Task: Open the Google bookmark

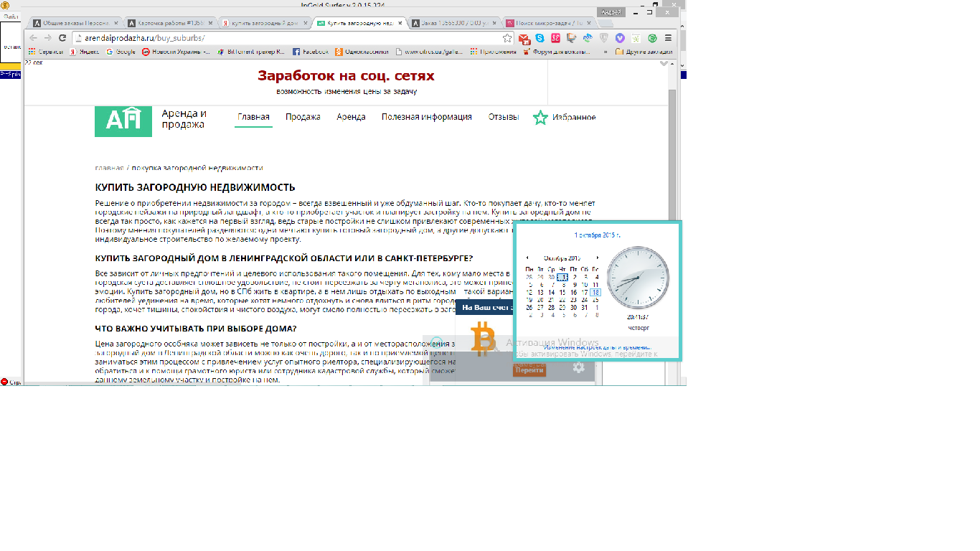Action: [121, 52]
